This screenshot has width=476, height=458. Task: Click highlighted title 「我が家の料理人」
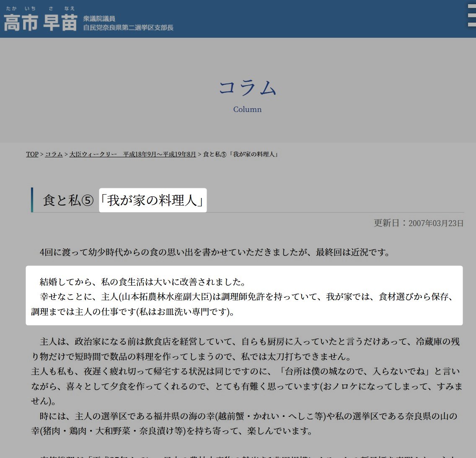(153, 200)
